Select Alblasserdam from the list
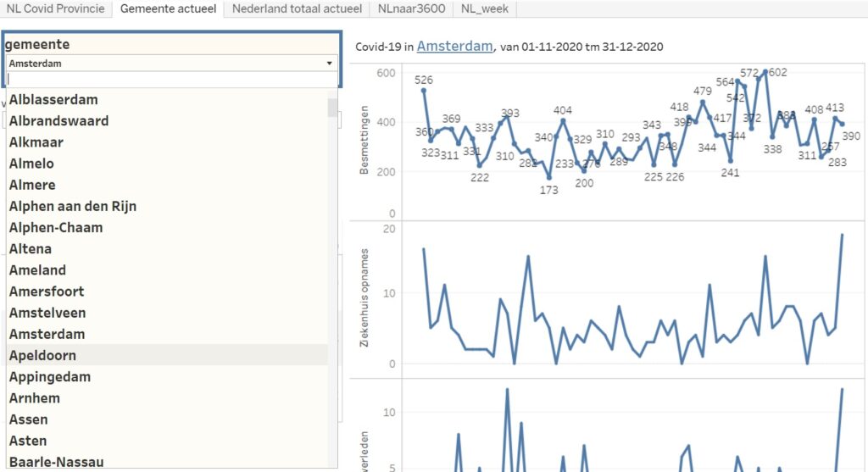The image size is (868, 472). [x=53, y=100]
